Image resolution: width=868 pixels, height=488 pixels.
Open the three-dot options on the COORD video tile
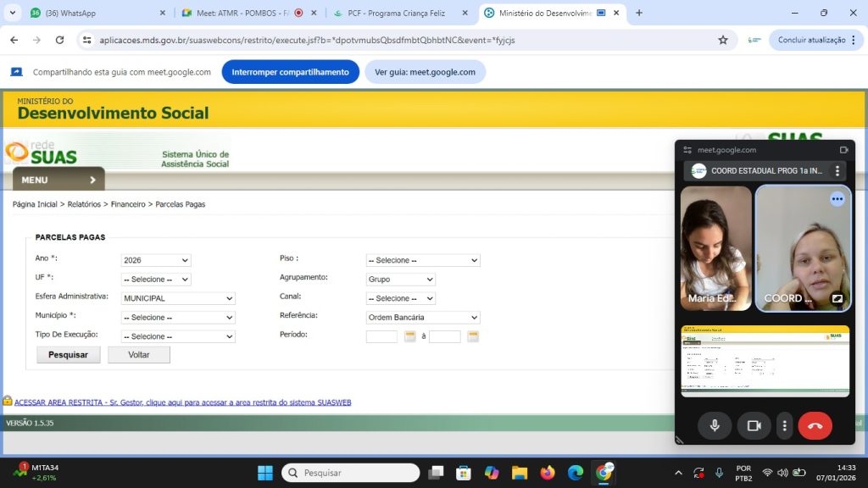click(837, 199)
